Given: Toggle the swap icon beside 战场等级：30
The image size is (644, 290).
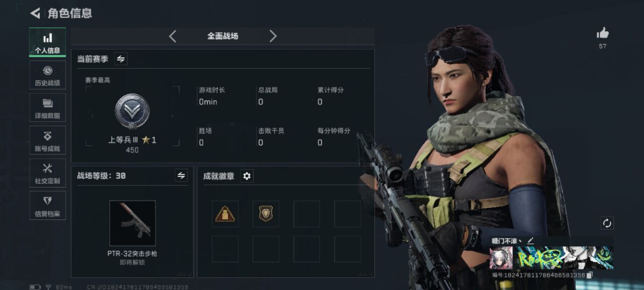Looking at the screenshot, I should 181,175.
